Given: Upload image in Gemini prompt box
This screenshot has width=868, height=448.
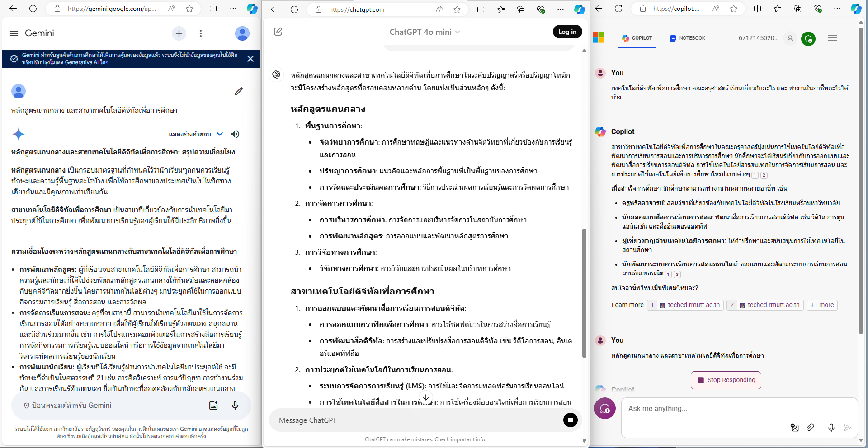Looking at the screenshot, I should [x=213, y=406].
